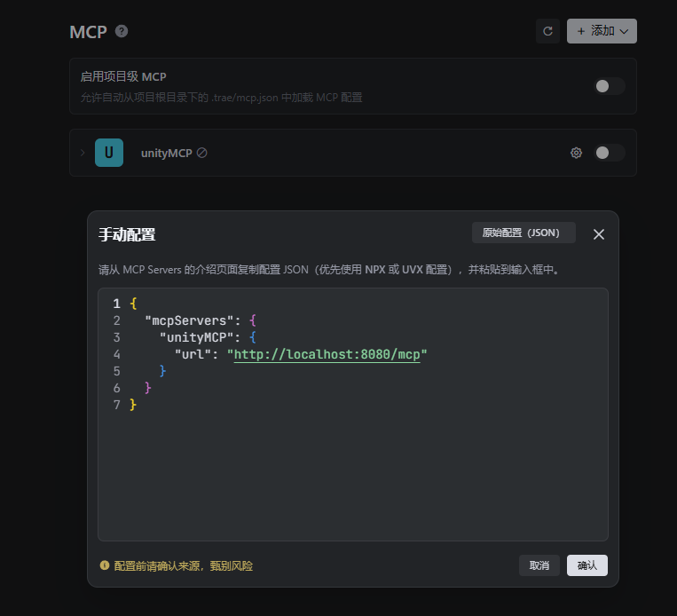Confirm the configuration with 确认

[587, 565]
